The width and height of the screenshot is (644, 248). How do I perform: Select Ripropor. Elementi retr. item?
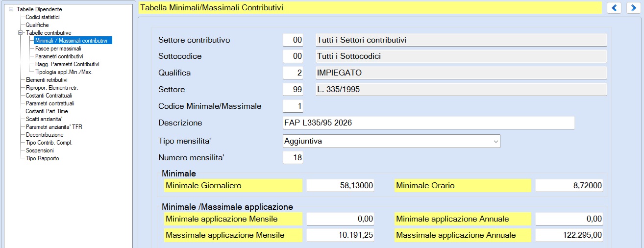[x=52, y=88]
